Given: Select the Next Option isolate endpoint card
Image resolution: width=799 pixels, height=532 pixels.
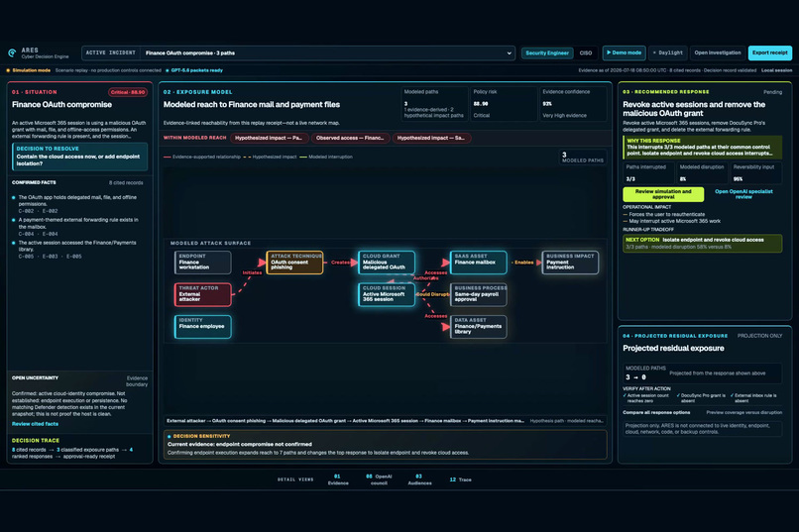Looking at the screenshot, I should pos(702,244).
